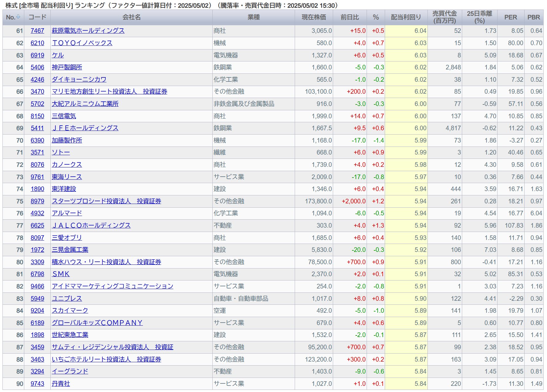547x392 pixels.
Task: Open stock code 9204 link
Action: tap(37, 311)
